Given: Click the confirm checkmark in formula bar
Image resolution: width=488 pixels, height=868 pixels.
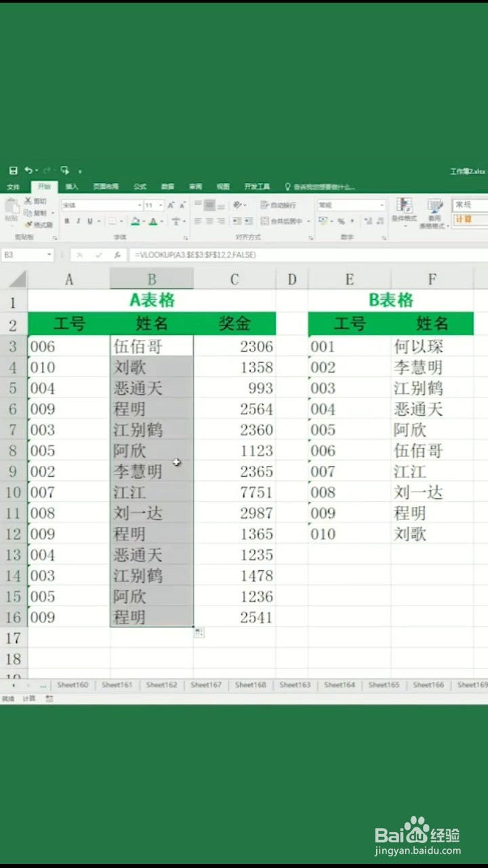Looking at the screenshot, I should (98, 255).
